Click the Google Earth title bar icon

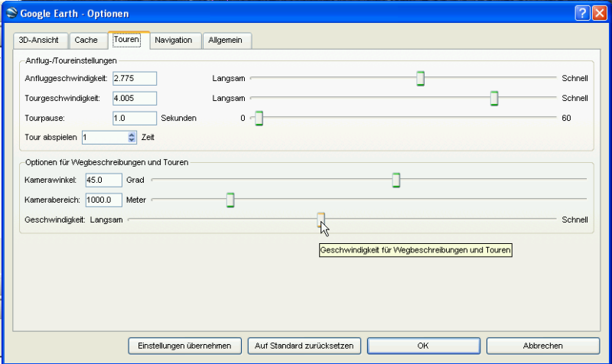click(11, 13)
